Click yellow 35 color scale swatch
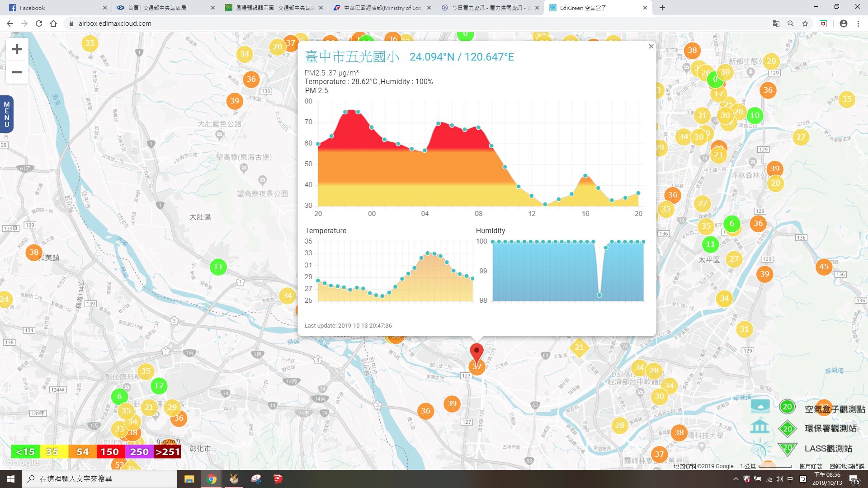 pos(54,452)
